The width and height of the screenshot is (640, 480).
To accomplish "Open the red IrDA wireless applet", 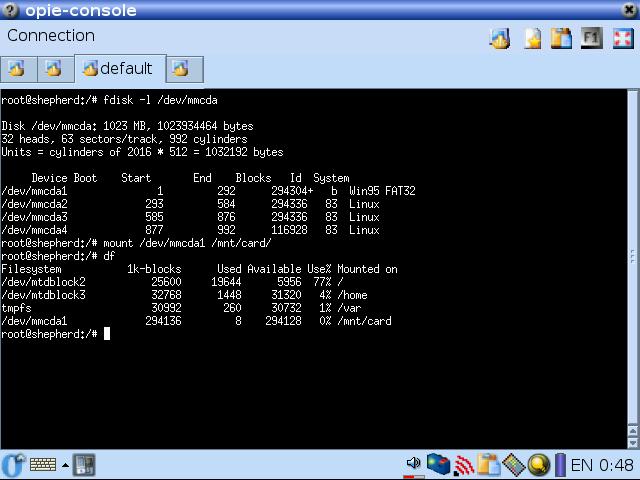I will (x=464, y=465).
